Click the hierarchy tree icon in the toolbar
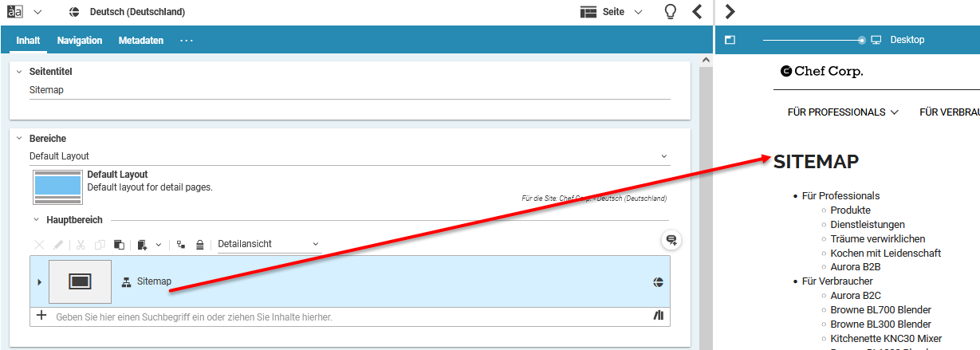Viewport: 980px width, 350px height. point(181,244)
